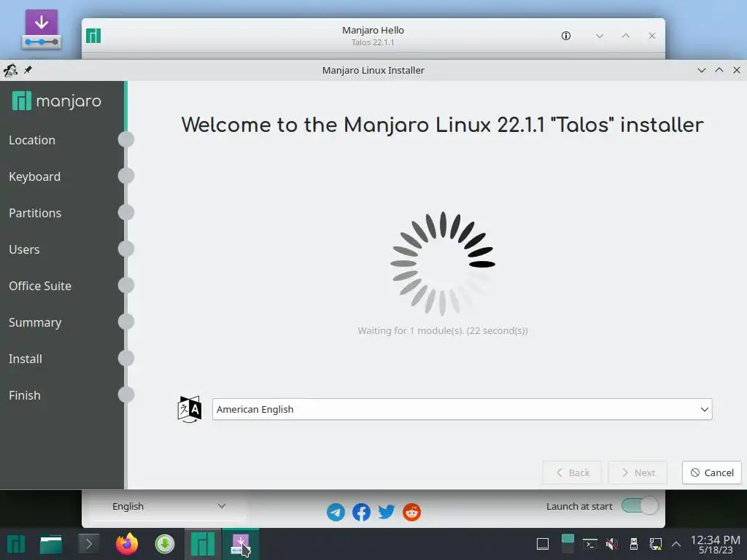Screen dimensions: 747x560
Task: Select the Users step in sidebar
Action: 24,249
